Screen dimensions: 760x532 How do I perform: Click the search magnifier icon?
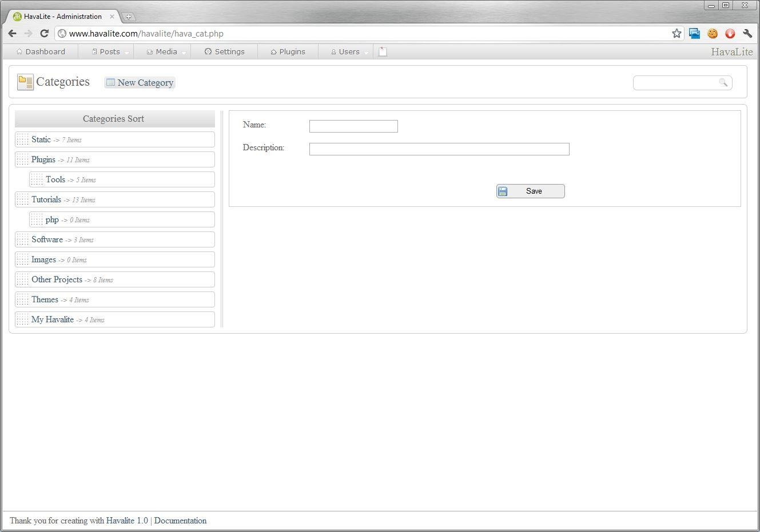[723, 83]
